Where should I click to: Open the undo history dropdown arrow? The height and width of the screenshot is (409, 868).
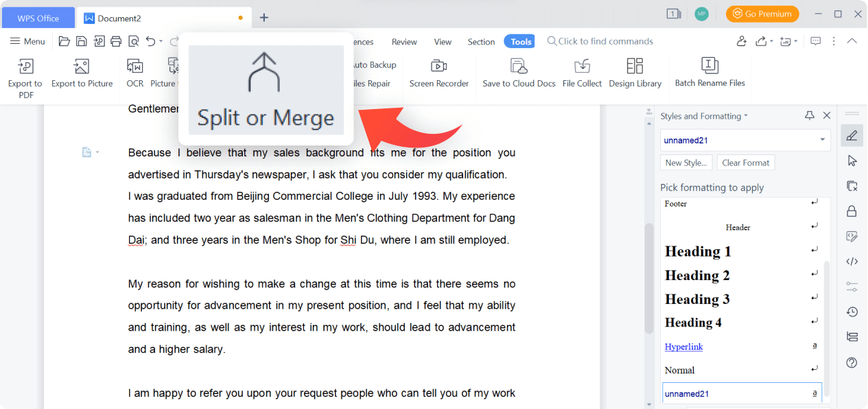point(161,41)
